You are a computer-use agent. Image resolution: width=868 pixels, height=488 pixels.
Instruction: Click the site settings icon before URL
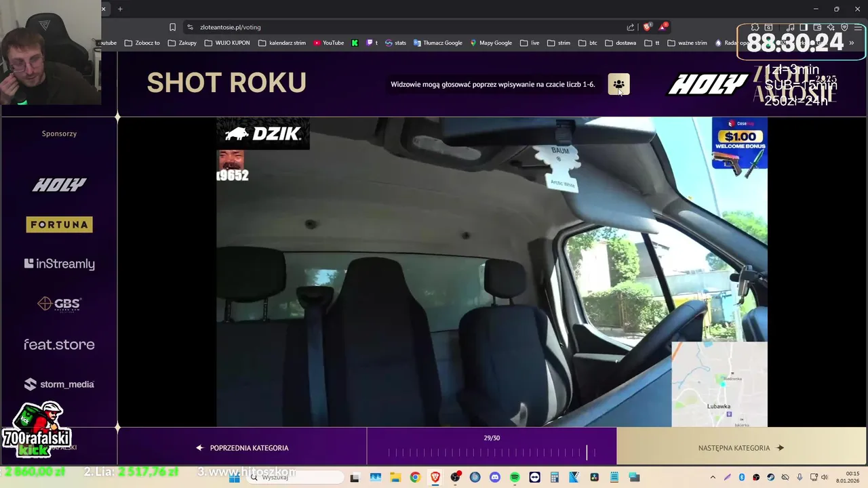190,27
